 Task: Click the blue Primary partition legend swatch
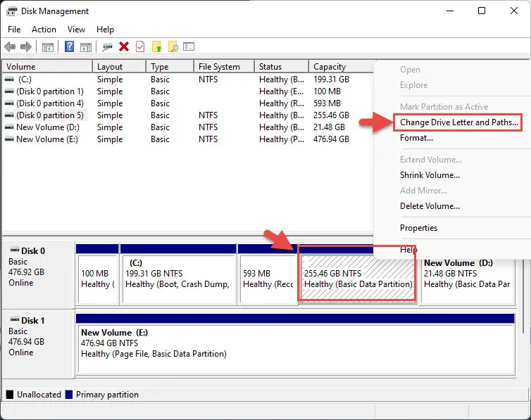(x=69, y=394)
